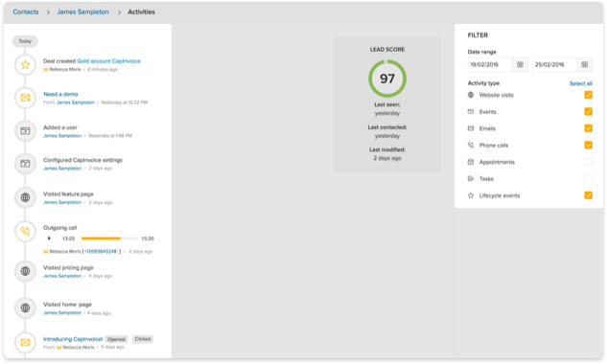Open the Gold account CapInvoice deal link

(x=108, y=61)
